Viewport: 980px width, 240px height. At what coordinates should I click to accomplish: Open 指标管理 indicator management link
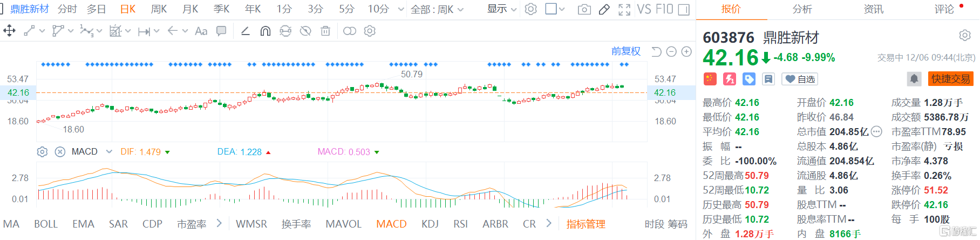[586, 224]
